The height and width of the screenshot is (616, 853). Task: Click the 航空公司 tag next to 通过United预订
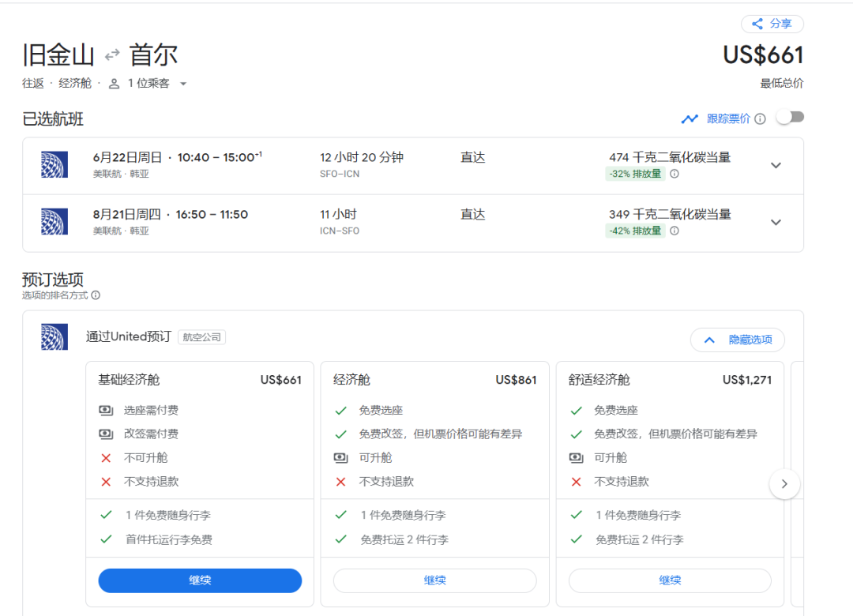203,337
